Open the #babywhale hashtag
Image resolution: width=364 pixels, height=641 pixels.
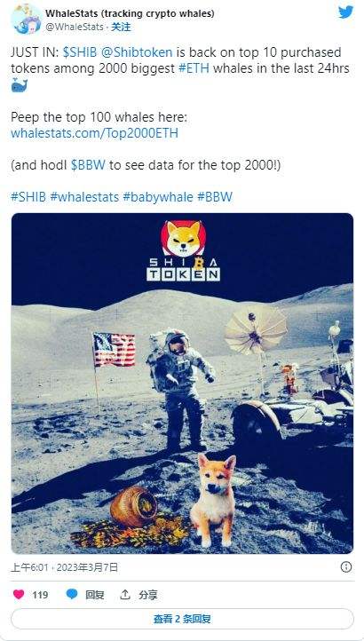tap(158, 196)
